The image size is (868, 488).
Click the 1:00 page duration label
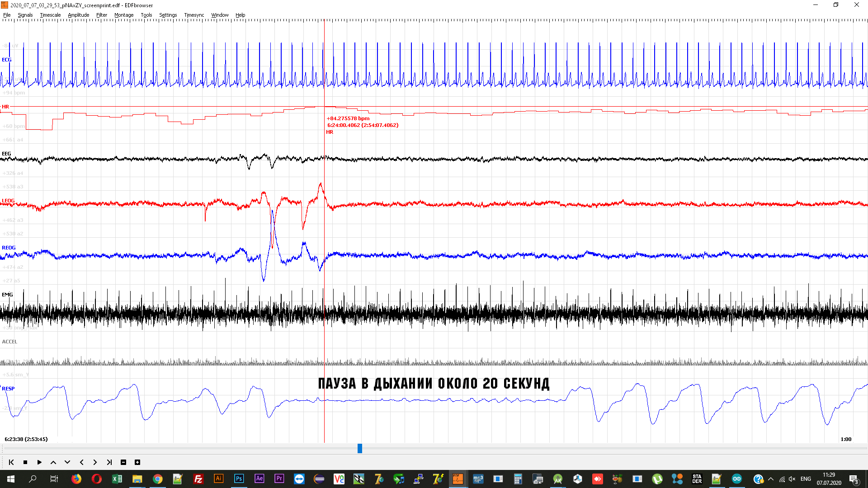click(846, 439)
